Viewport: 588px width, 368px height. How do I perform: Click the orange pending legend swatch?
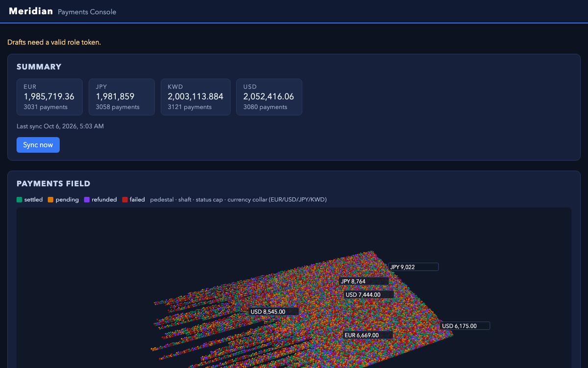click(x=51, y=200)
